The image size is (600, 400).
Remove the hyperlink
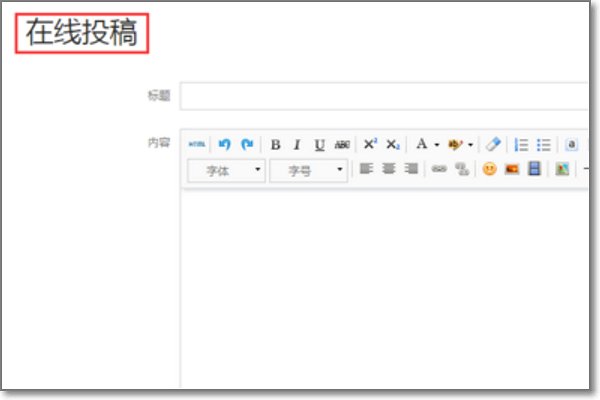[462, 169]
